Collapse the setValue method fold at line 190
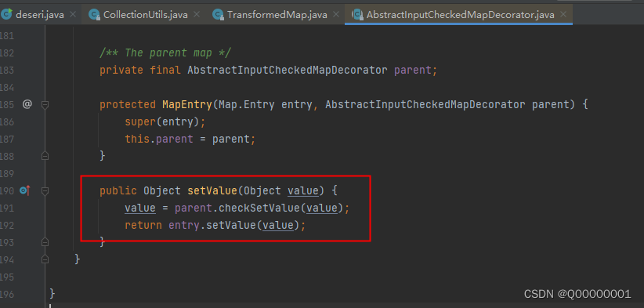 45,190
